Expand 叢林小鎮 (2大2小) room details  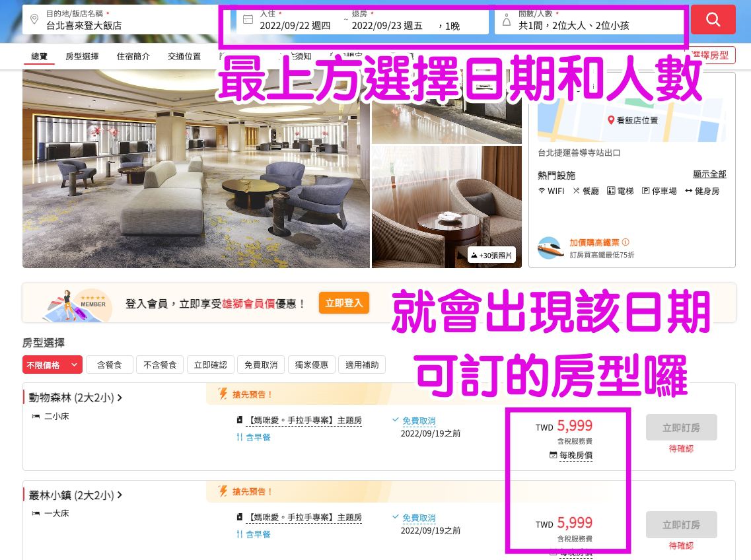coord(75,495)
